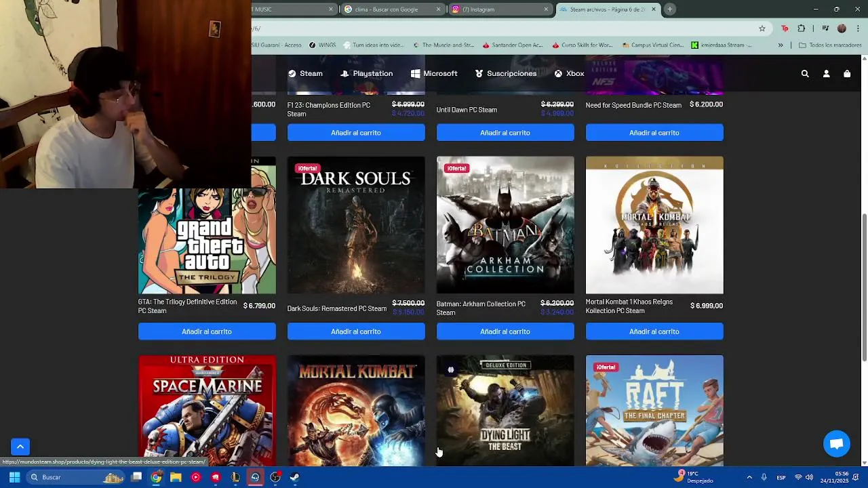Open YouTube Music from the taskbar
Screen dimensions: 868x488
coord(195,477)
